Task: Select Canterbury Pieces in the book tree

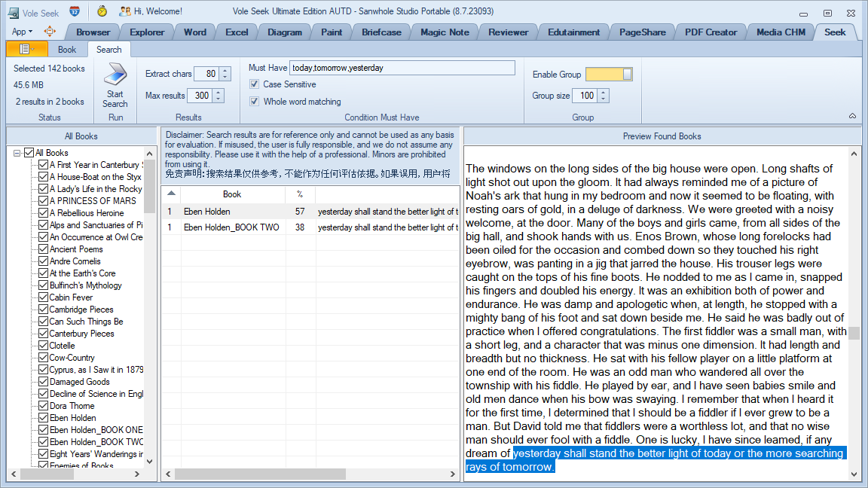Action: pyautogui.click(x=82, y=334)
